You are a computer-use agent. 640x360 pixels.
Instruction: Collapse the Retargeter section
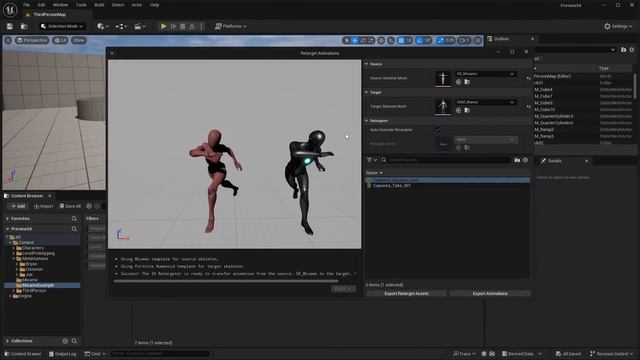tap(367, 121)
